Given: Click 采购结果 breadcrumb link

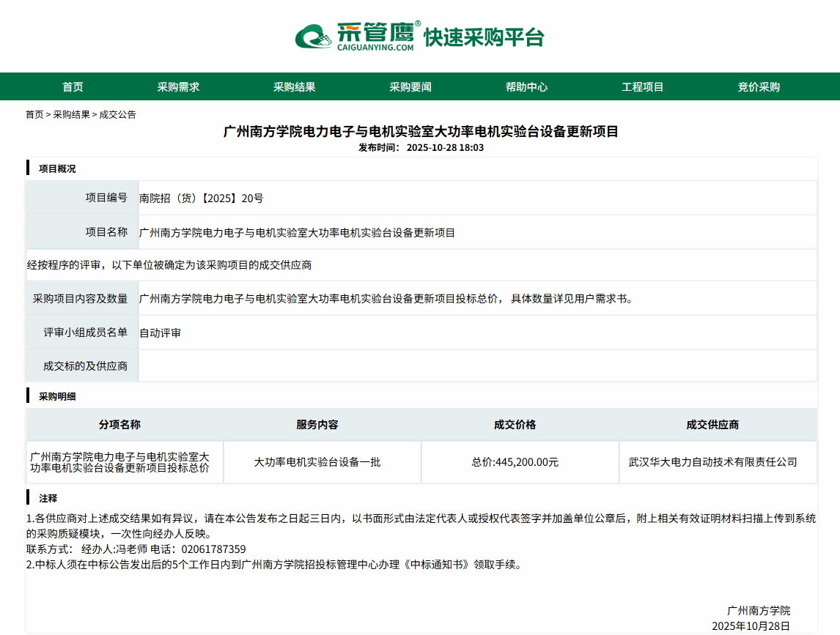Looking at the screenshot, I should [71, 115].
